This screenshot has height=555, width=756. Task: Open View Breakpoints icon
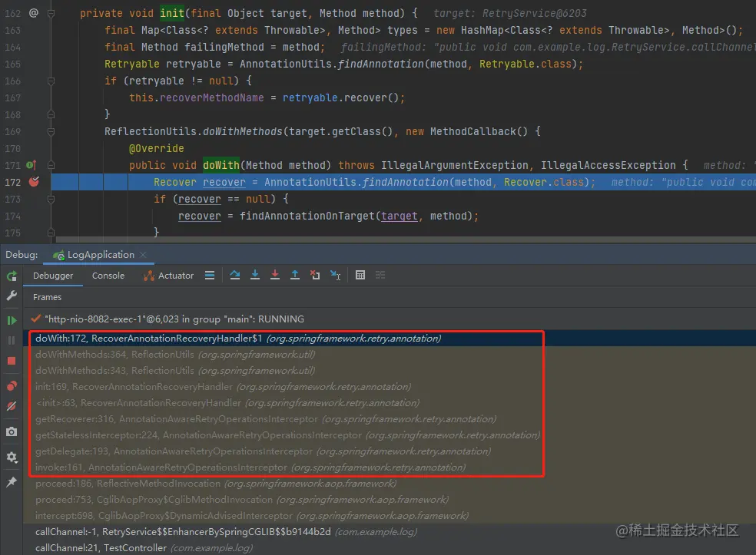pyautogui.click(x=12, y=386)
